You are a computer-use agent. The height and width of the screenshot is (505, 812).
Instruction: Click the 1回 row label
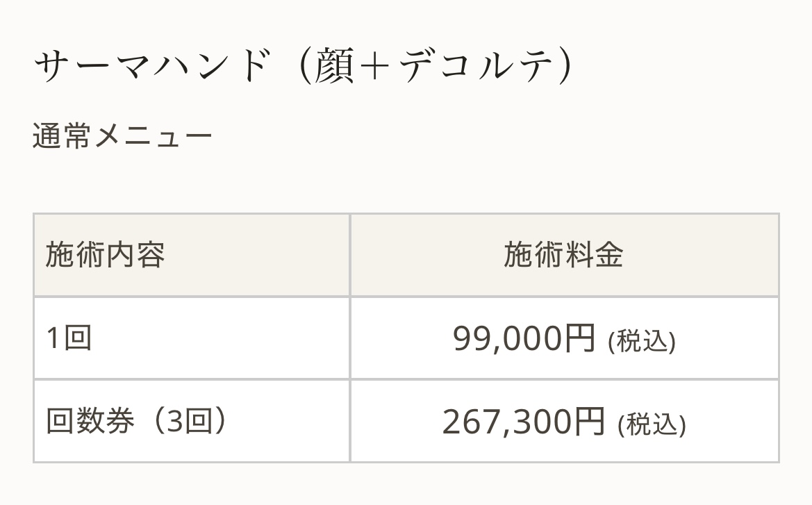pyautogui.click(x=69, y=338)
